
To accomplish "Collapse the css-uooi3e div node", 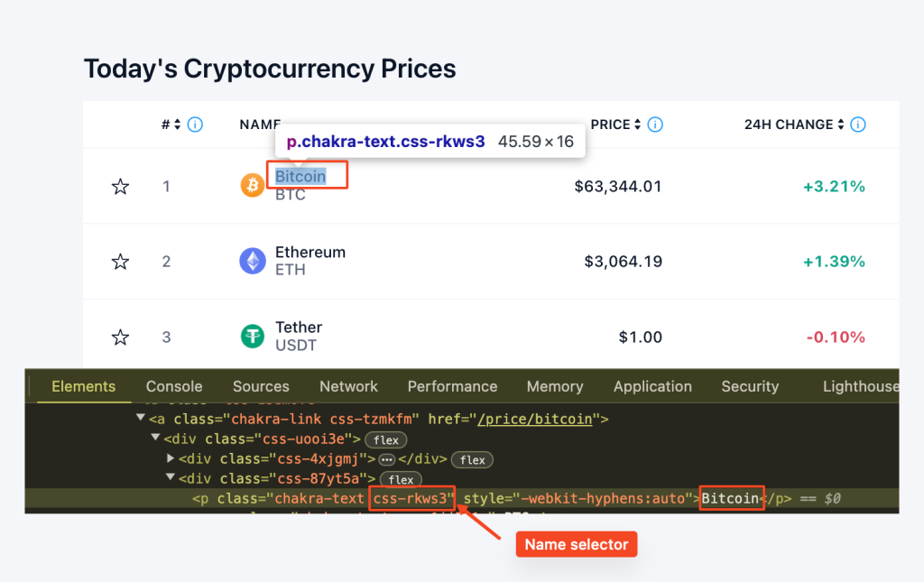I will [155, 438].
